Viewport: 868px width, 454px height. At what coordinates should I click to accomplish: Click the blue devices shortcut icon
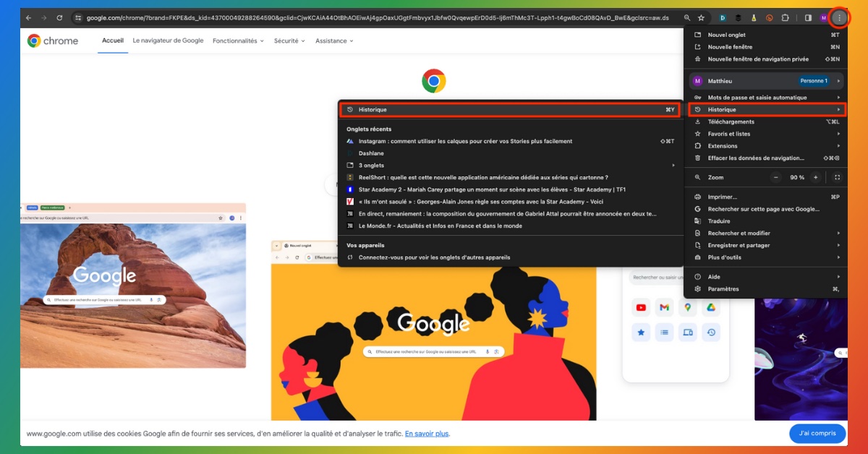coord(688,332)
